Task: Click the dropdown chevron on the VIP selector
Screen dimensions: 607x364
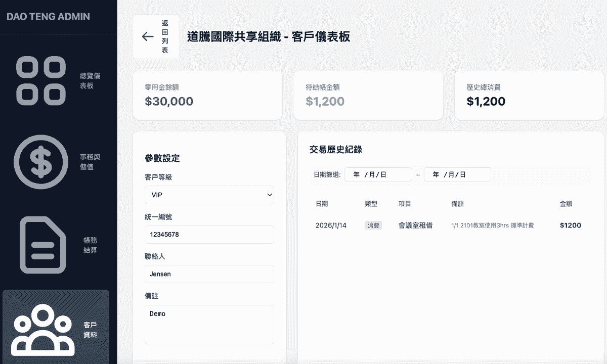Action: (268, 195)
